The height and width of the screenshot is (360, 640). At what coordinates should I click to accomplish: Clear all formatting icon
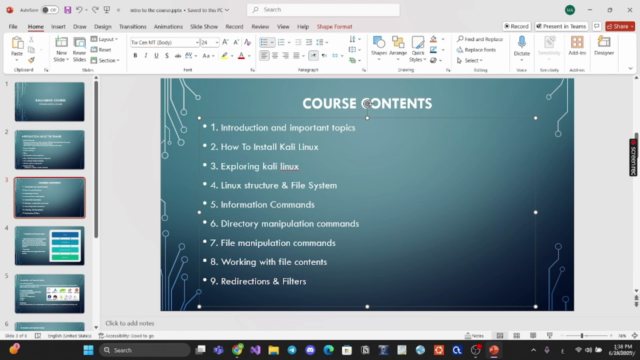point(247,42)
